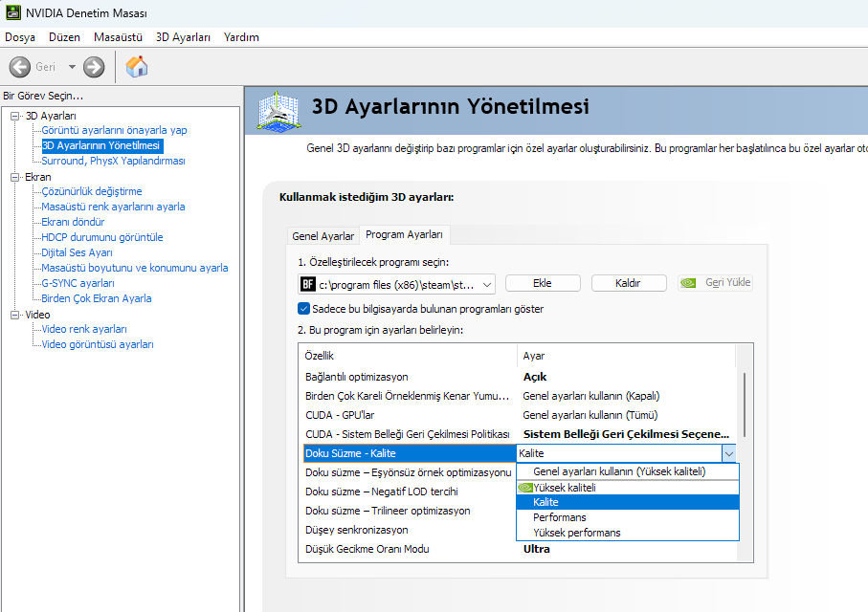Select the Program Ayarları tab
Screen dimensions: 868x612
404,234
